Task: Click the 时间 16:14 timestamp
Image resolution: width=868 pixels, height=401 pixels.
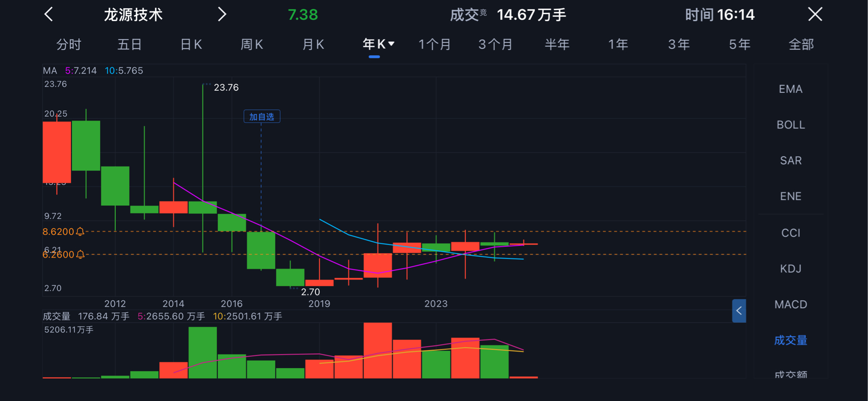Action: [720, 15]
